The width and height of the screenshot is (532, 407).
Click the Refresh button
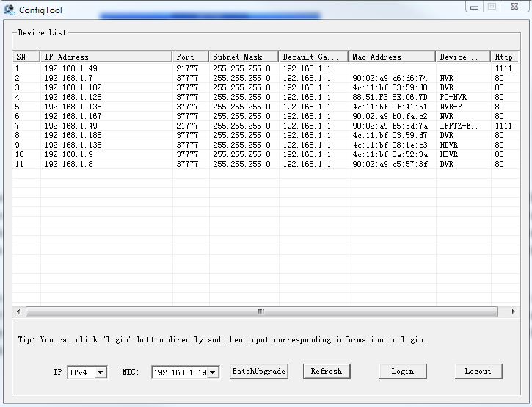(327, 371)
